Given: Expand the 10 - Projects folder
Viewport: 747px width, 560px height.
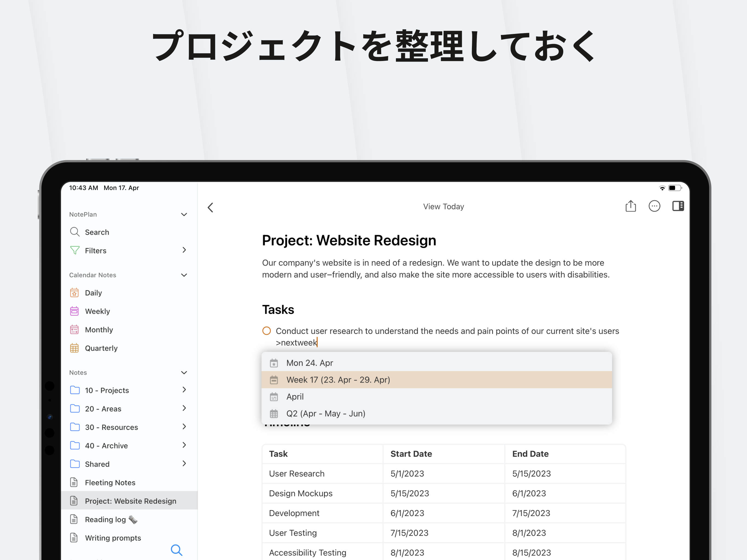Looking at the screenshot, I should click(184, 390).
